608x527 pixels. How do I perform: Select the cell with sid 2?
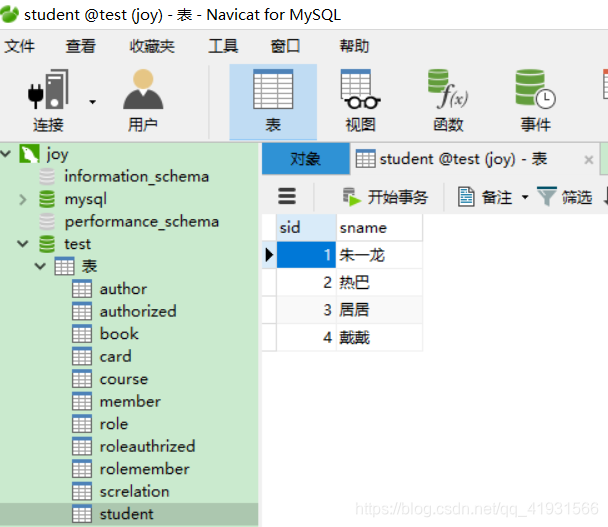point(306,283)
